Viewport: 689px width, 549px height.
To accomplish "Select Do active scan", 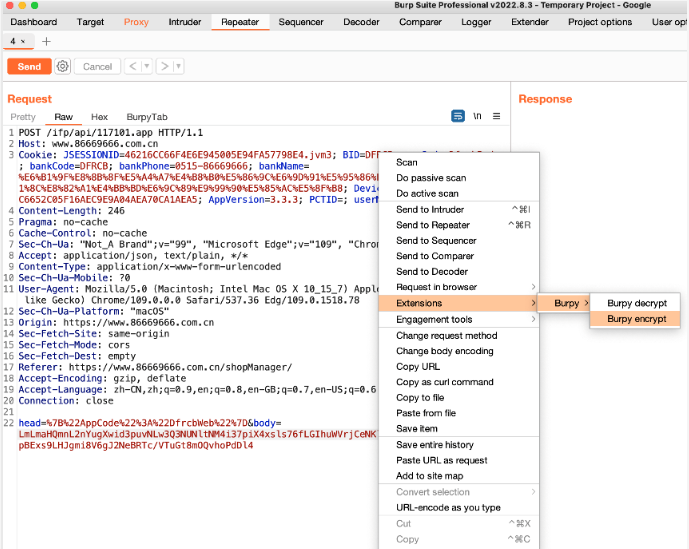I will point(459,193).
